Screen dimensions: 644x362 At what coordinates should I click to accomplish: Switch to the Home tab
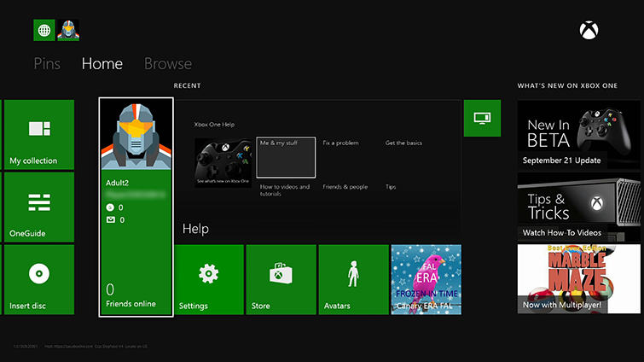pos(102,64)
